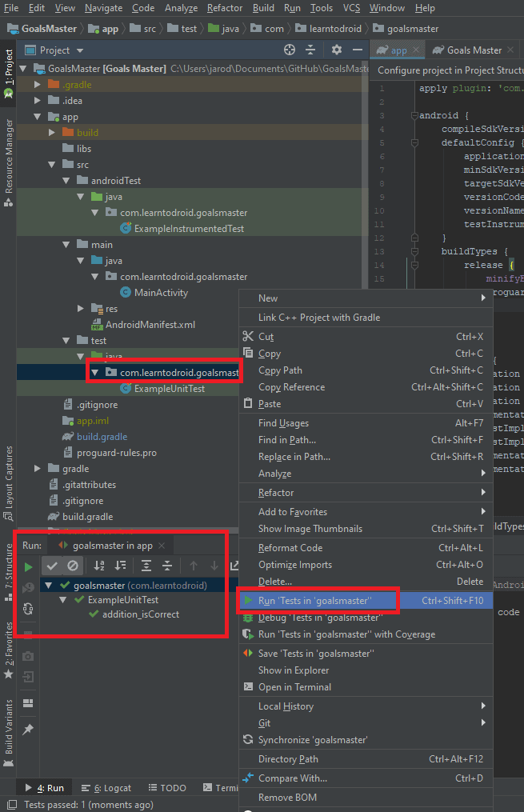Toggle auto-test rerun icon in Run panel
Image resolution: width=524 pixels, height=812 pixels.
(x=29, y=609)
